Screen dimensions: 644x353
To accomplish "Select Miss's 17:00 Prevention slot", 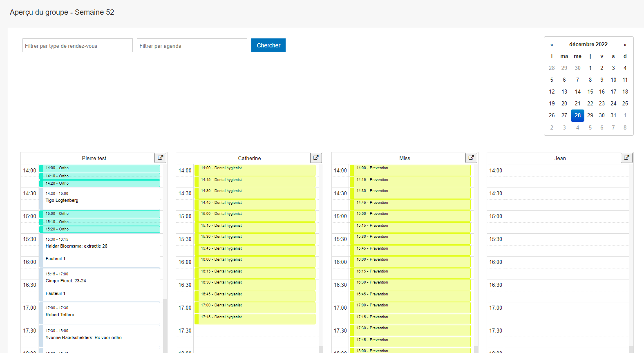I will coord(410,308).
